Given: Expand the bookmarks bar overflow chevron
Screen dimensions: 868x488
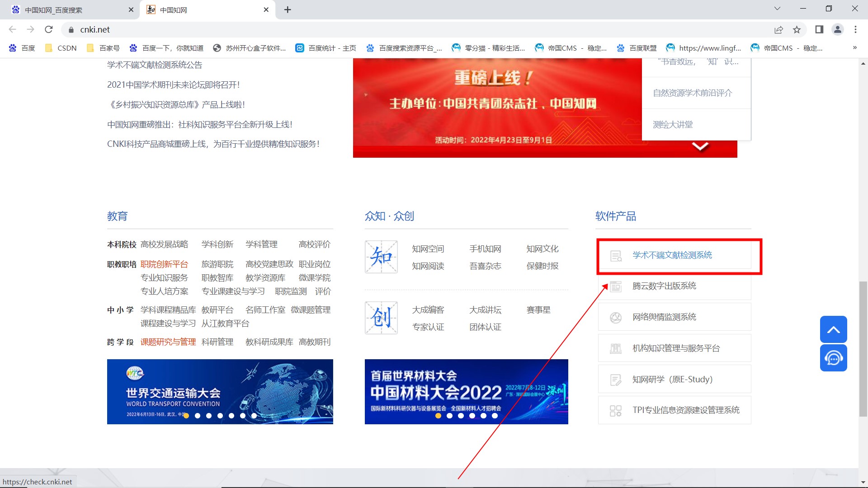Looking at the screenshot, I should pyautogui.click(x=854, y=48).
